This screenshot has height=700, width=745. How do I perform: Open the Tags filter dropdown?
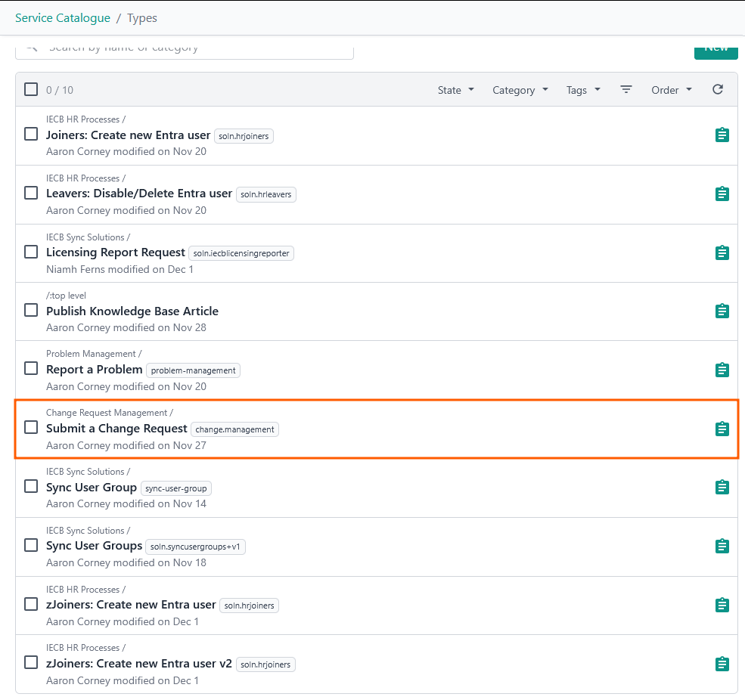583,90
